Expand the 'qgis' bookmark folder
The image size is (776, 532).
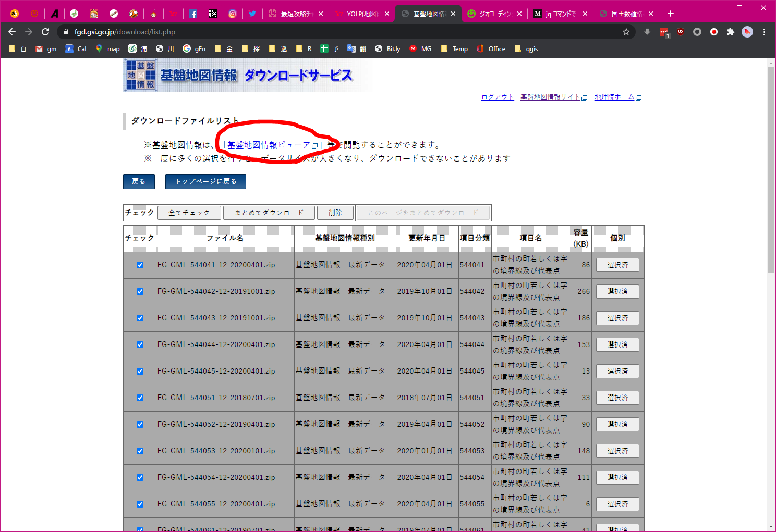pos(526,48)
